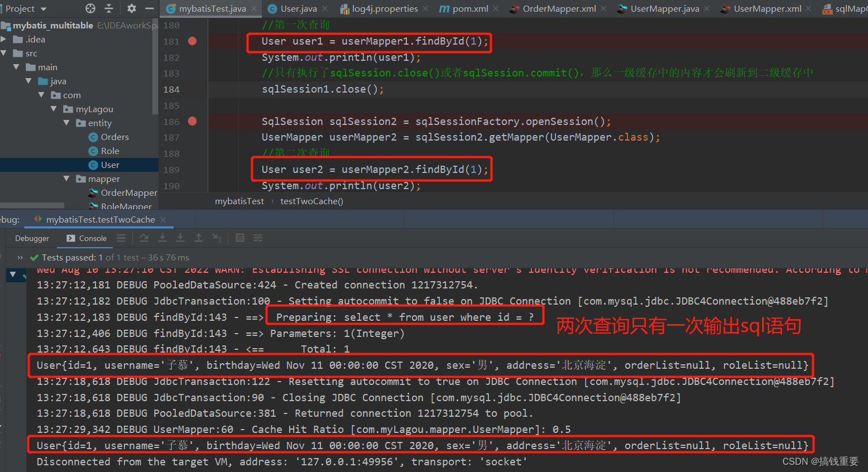Hide the Project tool window

click(x=149, y=8)
